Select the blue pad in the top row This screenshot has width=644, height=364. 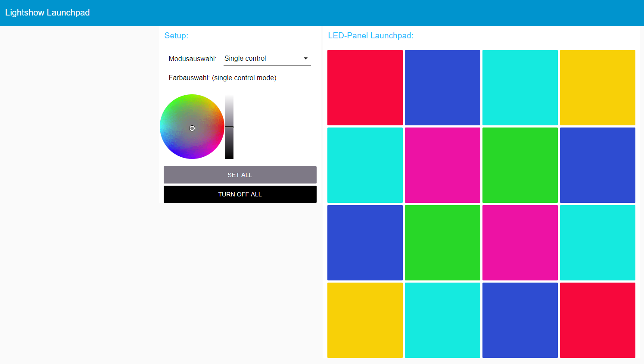442,87
